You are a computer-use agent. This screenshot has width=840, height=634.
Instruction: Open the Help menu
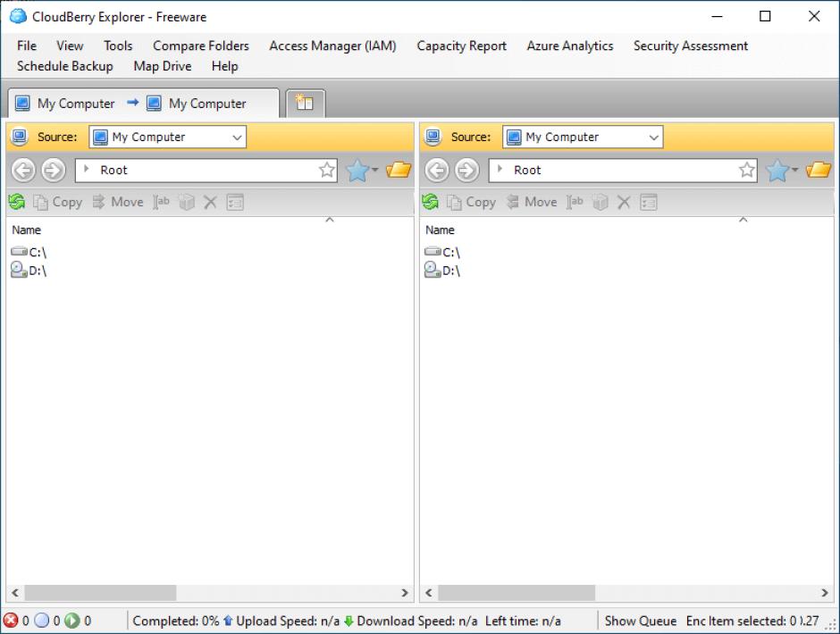(x=224, y=66)
